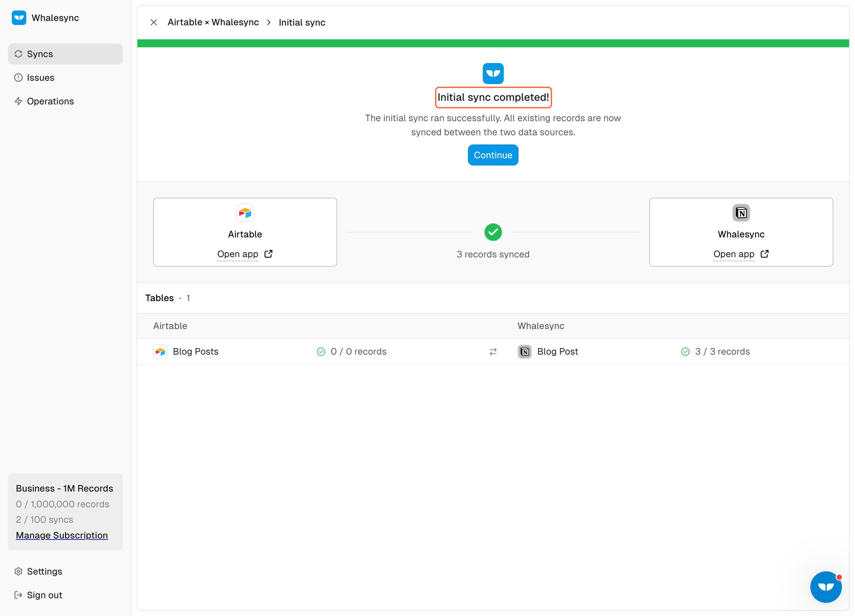
Task: Click the green sync progress bar
Action: [x=493, y=43]
